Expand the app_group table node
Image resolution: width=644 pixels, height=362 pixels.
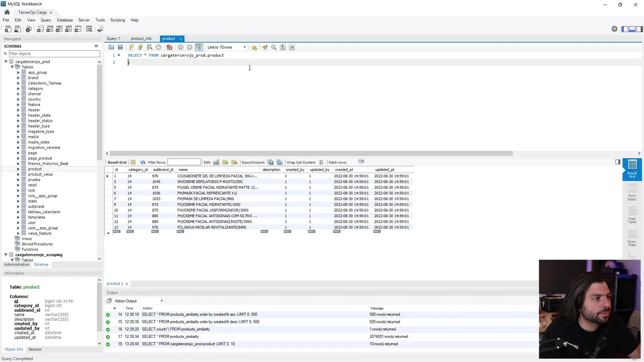pos(19,72)
